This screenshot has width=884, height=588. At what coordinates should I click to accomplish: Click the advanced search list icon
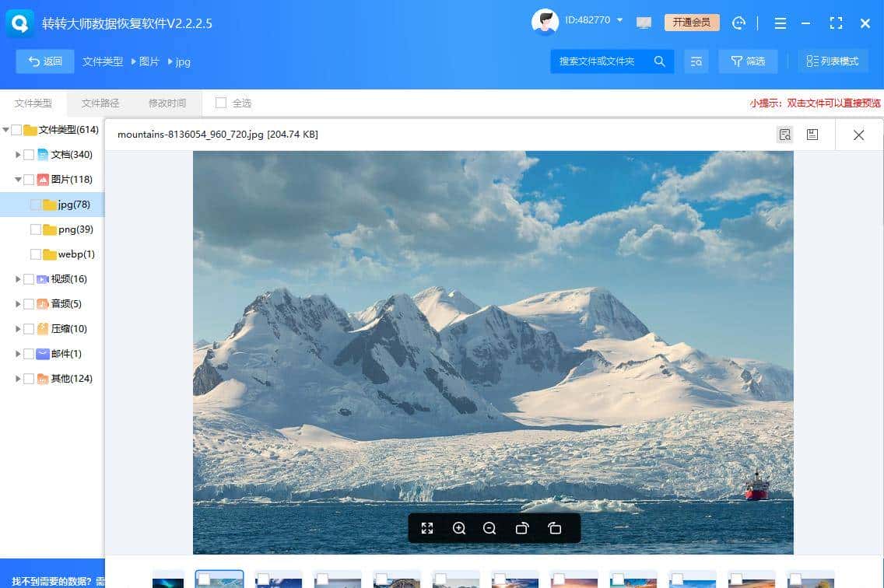point(696,61)
